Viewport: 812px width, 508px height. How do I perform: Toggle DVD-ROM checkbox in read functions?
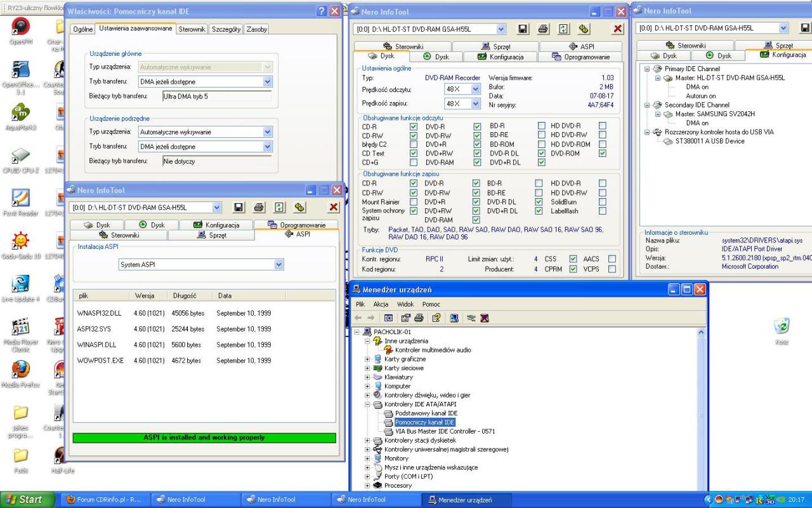pyautogui.click(x=603, y=153)
